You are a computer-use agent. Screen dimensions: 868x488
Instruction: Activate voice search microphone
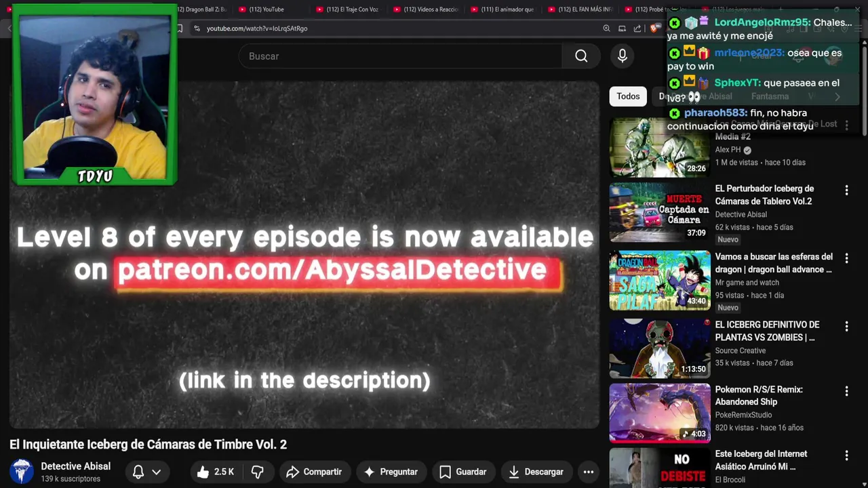pyautogui.click(x=623, y=56)
